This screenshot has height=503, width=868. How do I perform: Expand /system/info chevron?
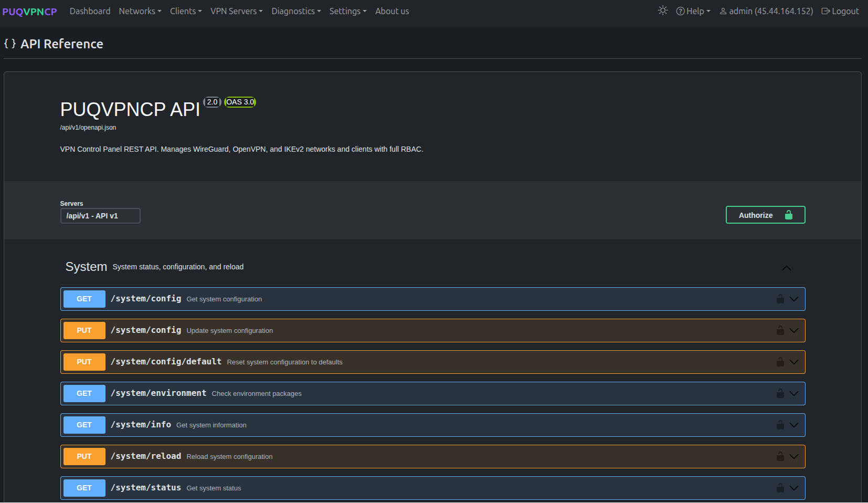tap(794, 425)
